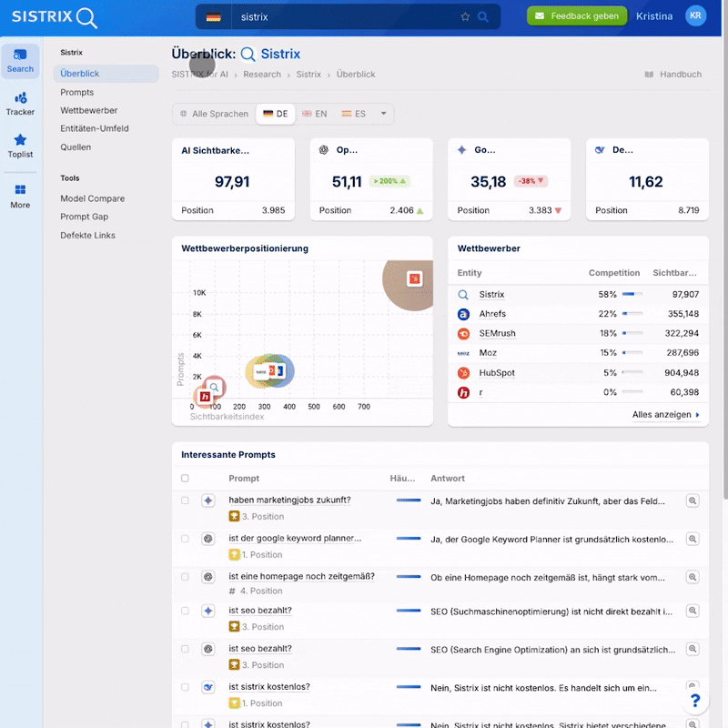This screenshot has width=728, height=728.
Task: Expand 'Alles anzeigen' in competitors panel
Action: click(x=666, y=415)
